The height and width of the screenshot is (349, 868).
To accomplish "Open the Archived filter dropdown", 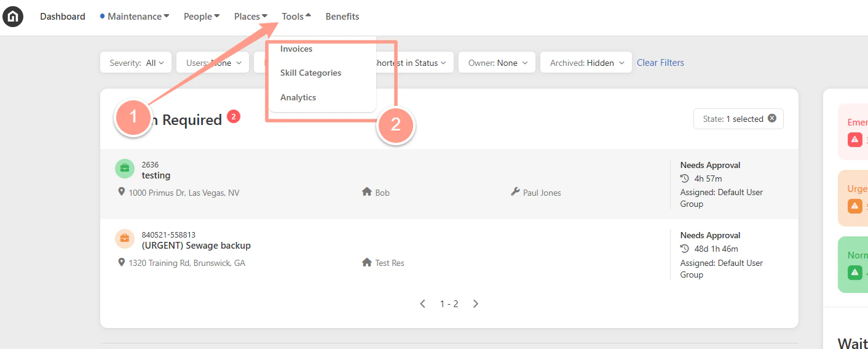I will coord(586,63).
